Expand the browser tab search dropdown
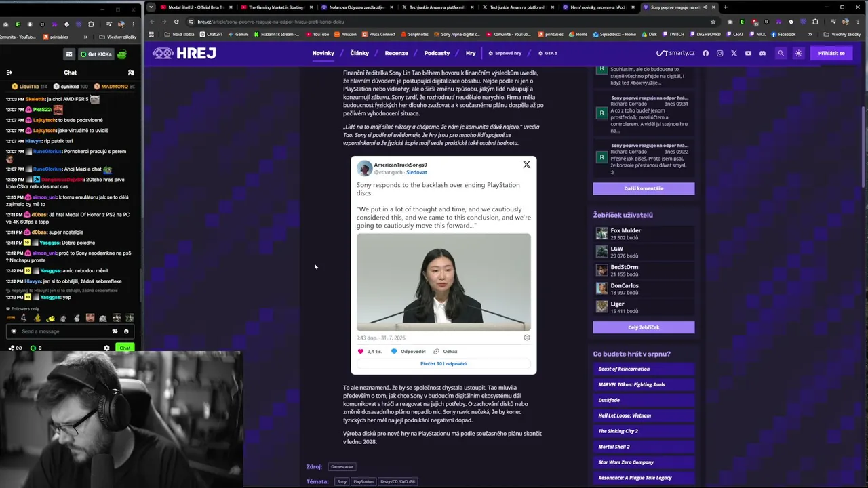 click(x=151, y=7)
